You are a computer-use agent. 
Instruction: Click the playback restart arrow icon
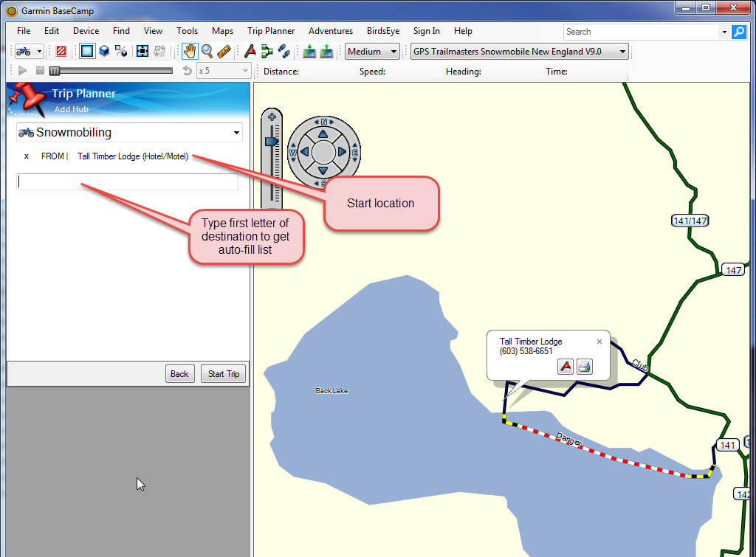(187, 71)
